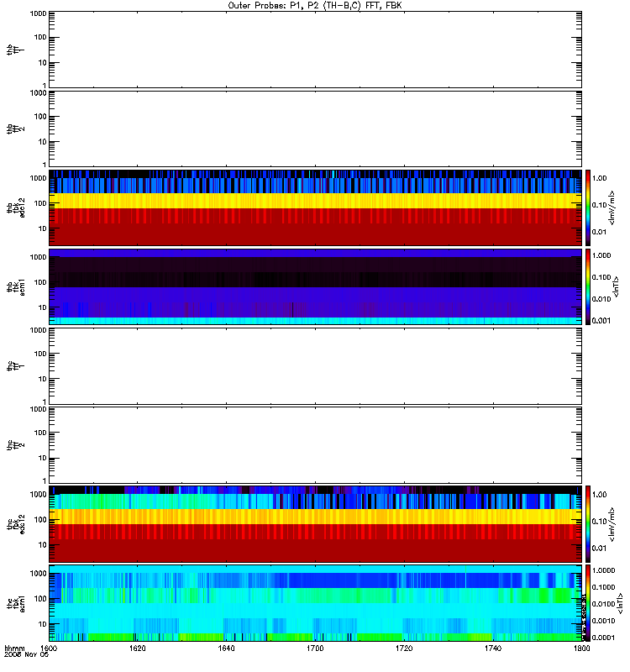Click the thc fbk scm1 spectrogram panel
The height and width of the screenshot is (672, 630).
click(x=316, y=603)
